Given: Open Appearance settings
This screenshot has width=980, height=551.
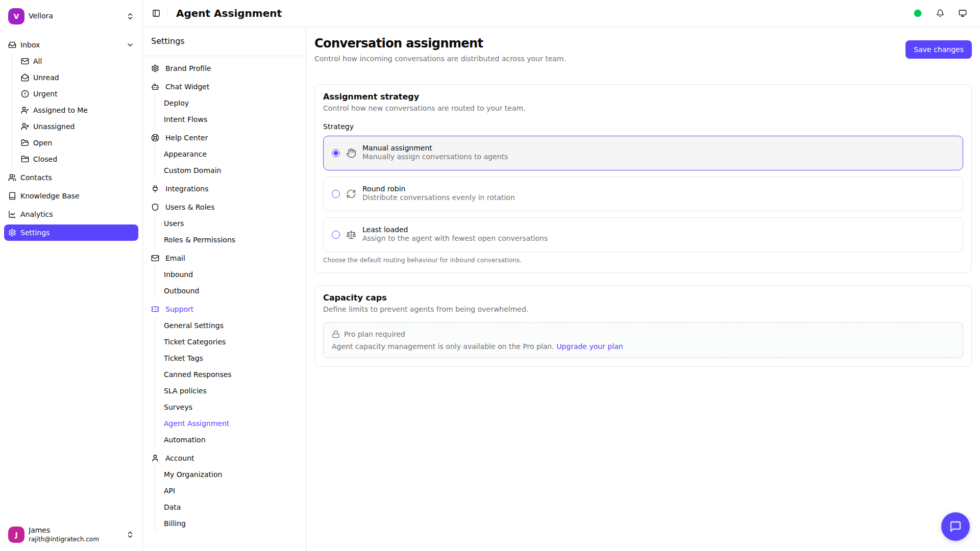Looking at the screenshot, I should pyautogui.click(x=185, y=154).
